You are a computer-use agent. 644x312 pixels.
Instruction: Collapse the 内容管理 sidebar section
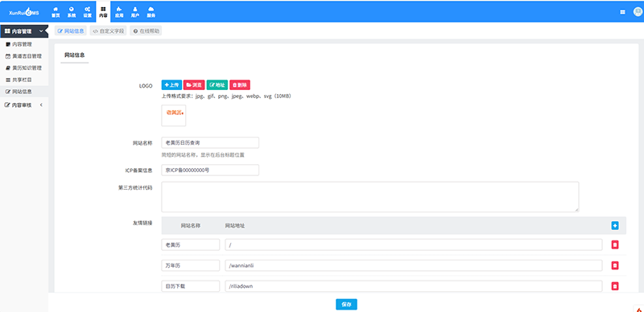(24, 31)
